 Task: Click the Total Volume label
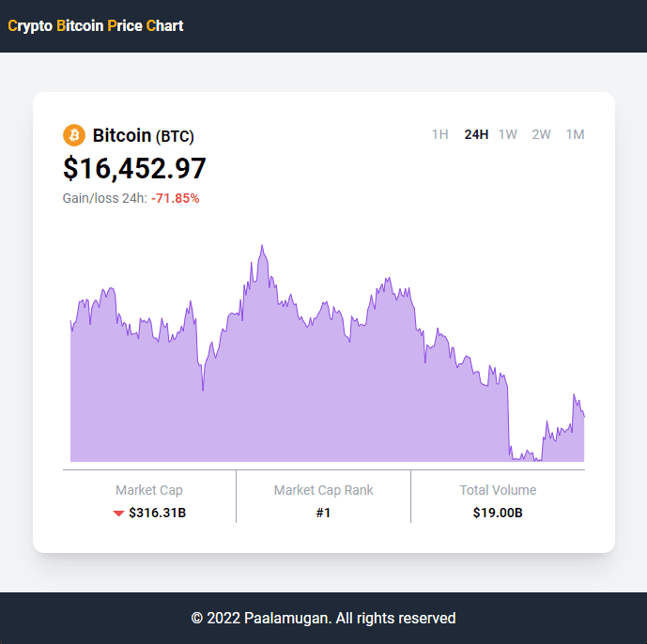[x=498, y=490]
